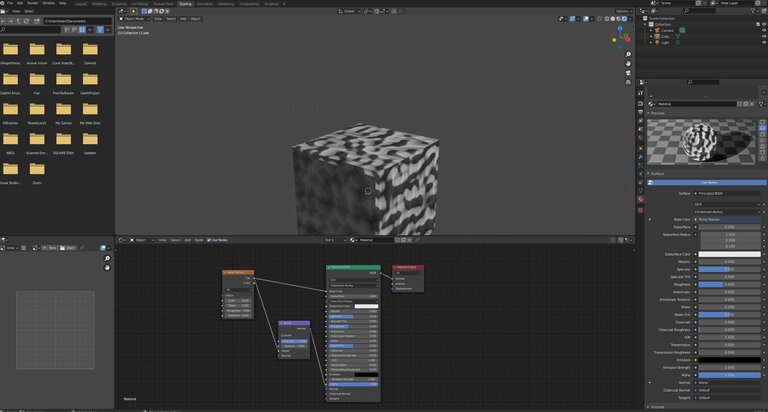The height and width of the screenshot is (412, 768).
Task: Click the Noise Texture node header
Action: [x=239, y=272]
